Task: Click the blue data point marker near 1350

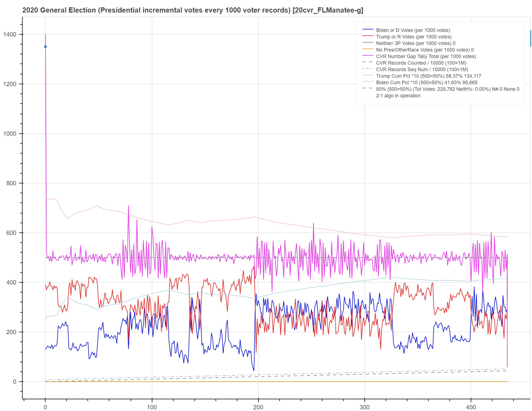Action: pyautogui.click(x=45, y=47)
